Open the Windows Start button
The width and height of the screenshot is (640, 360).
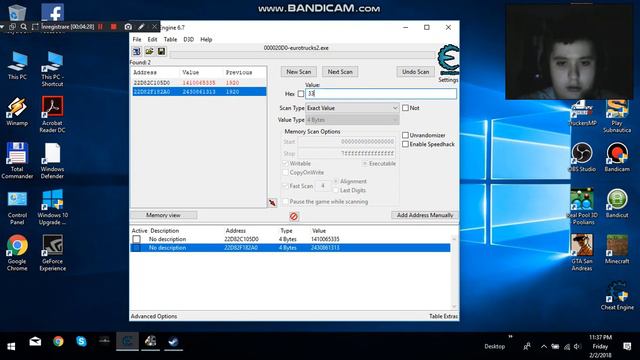tap(11, 347)
